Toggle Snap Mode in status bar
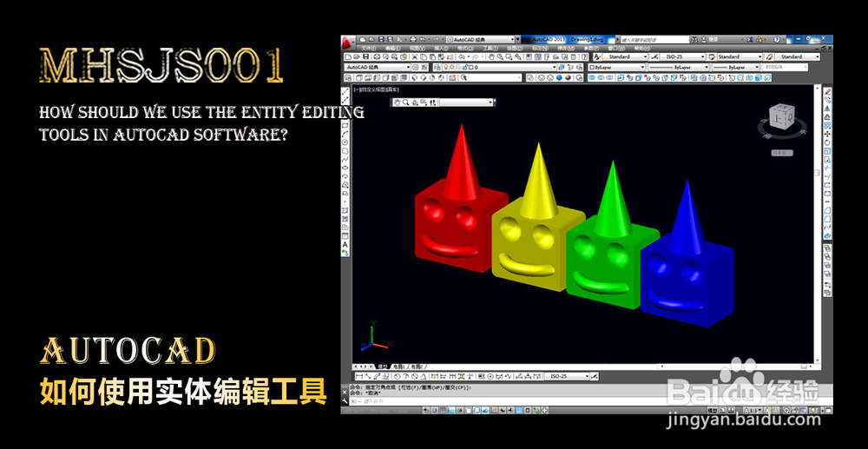 [435, 410]
